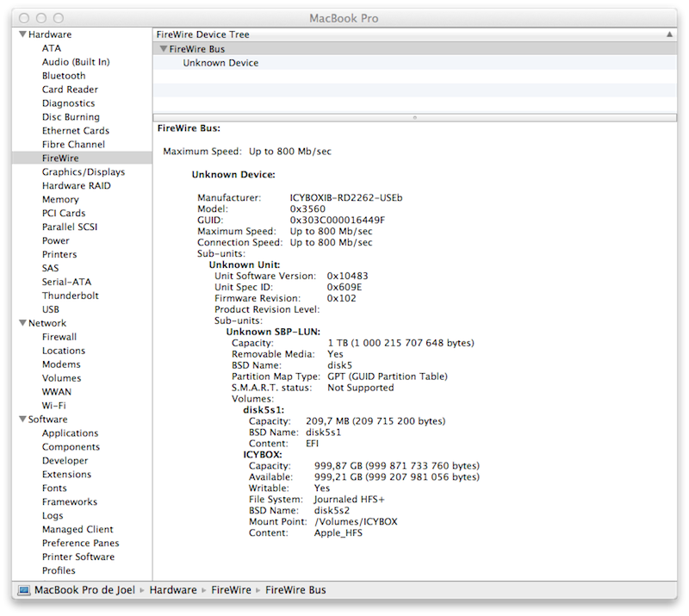
Task: Select Applications under Software
Action: (x=71, y=433)
